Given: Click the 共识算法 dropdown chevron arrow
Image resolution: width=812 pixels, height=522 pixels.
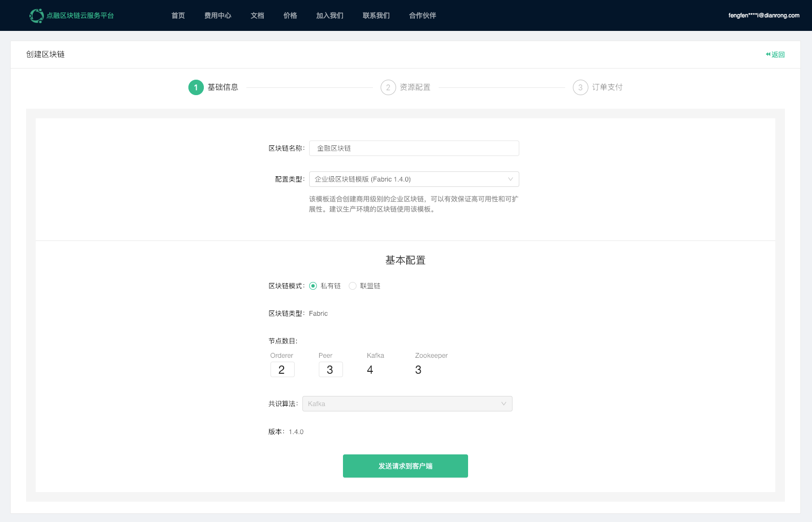Looking at the screenshot, I should [503, 404].
